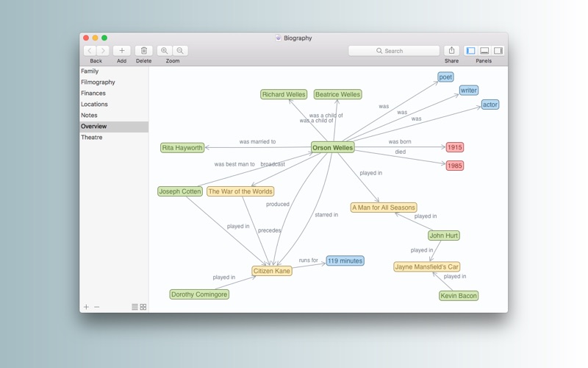The height and width of the screenshot is (368, 588).
Task: Zoom in with the magnifier plus icon
Action: coord(164,51)
